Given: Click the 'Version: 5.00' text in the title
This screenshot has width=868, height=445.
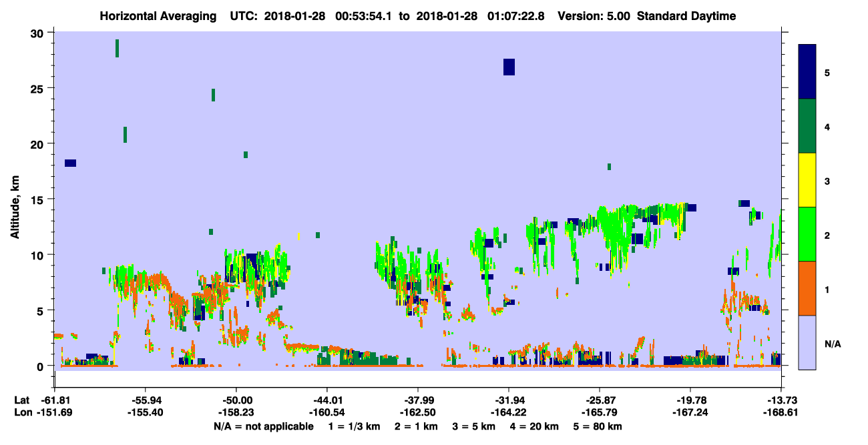Looking at the screenshot, I should click(594, 16).
